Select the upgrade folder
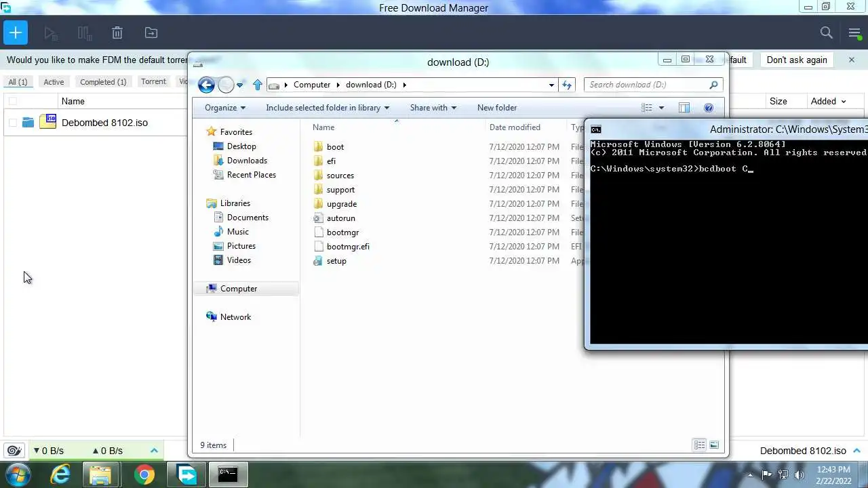 pos(342,204)
